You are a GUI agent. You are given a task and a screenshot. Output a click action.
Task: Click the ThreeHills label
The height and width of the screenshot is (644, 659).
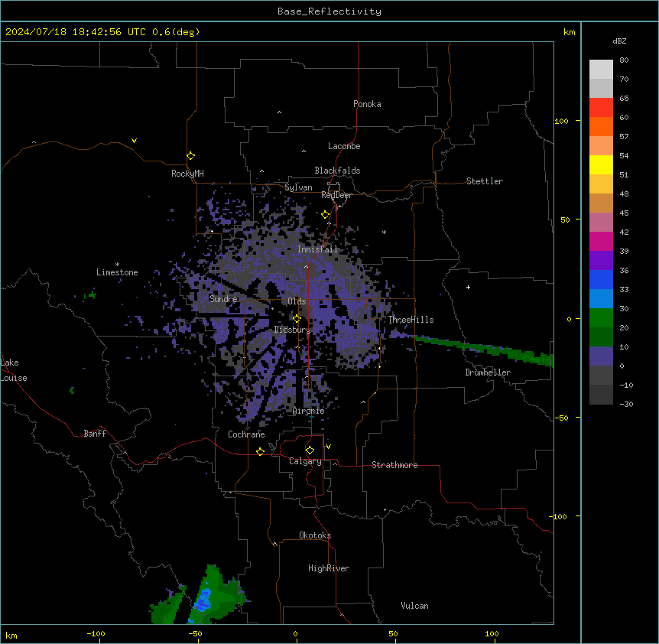(x=411, y=320)
